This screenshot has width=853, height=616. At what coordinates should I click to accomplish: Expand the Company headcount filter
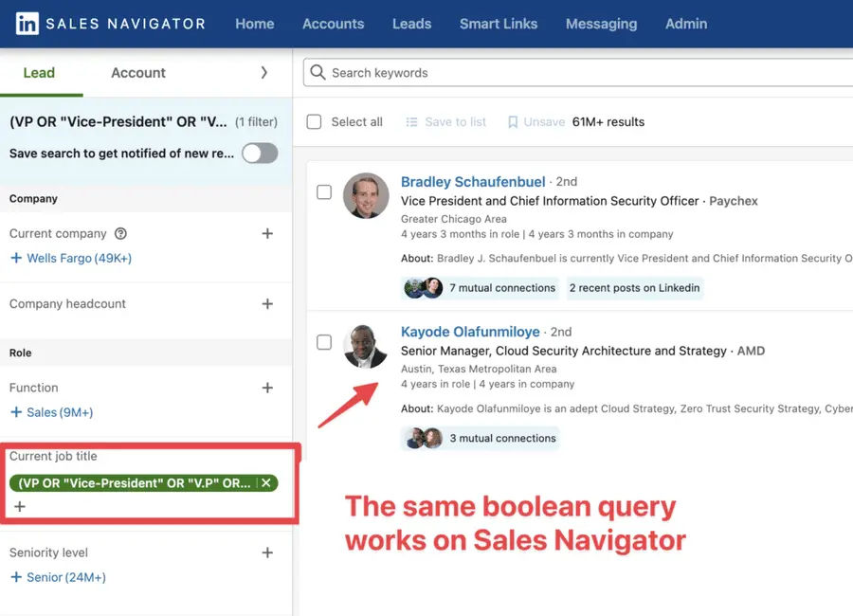tap(267, 304)
